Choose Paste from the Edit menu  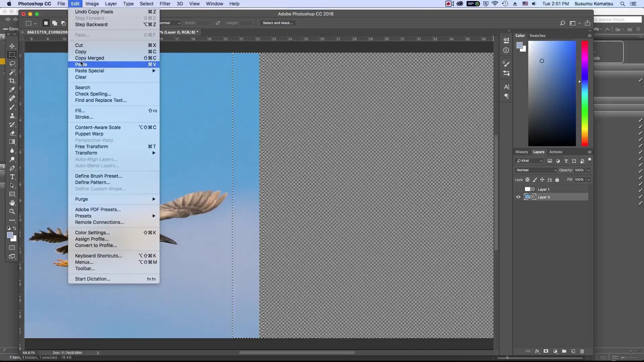coord(114,64)
